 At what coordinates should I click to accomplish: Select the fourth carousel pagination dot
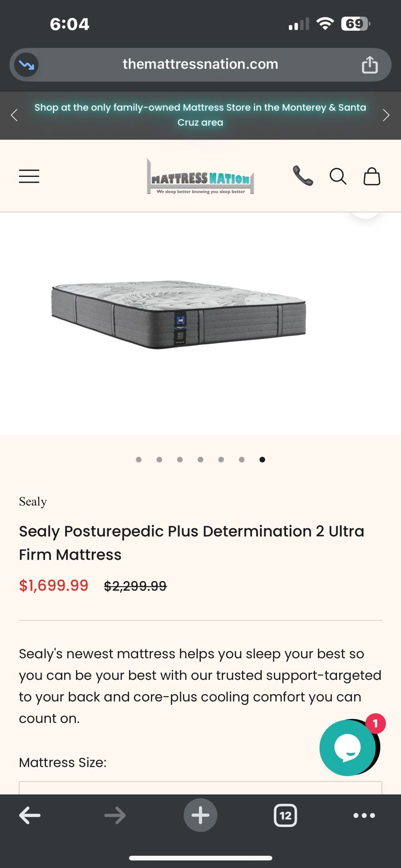click(200, 459)
